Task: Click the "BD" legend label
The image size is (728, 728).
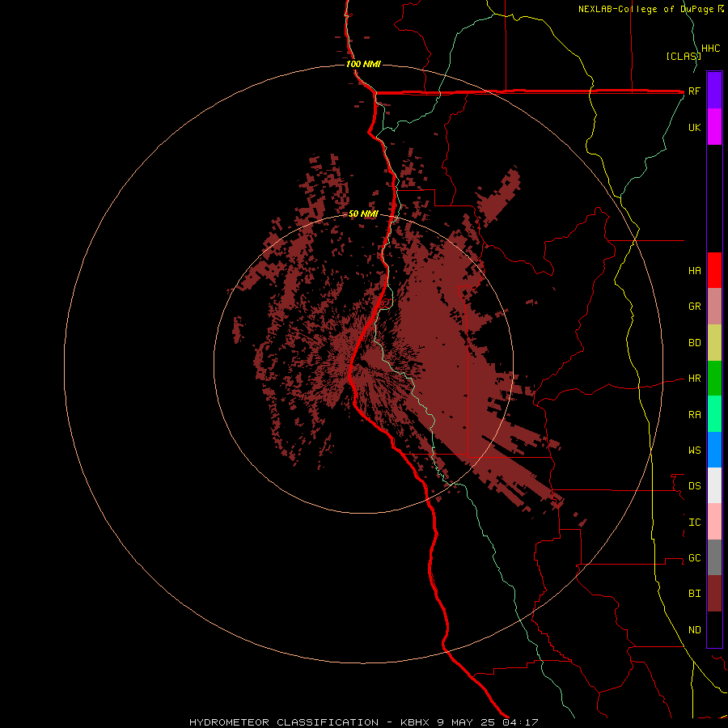Action: pyautogui.click(x=695, y=343)
